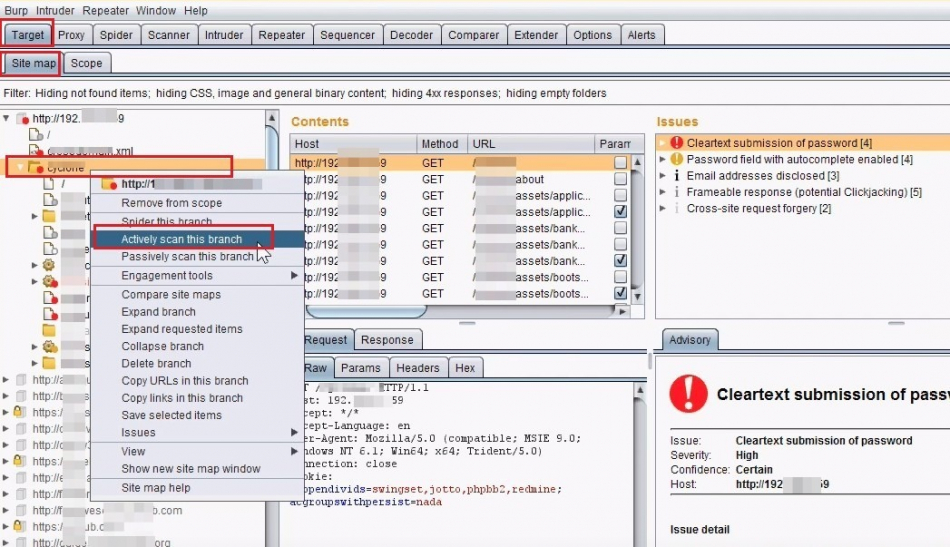The height and width of the screenshot is (547, 950).
Task: Click the info icon beside Frameable response
Action: coord(676,192)
